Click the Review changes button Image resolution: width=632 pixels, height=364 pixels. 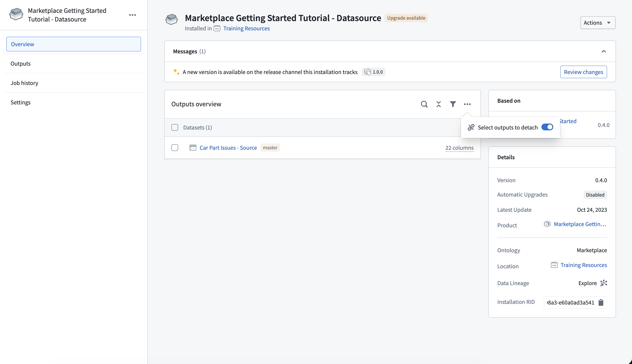point(583,72)
